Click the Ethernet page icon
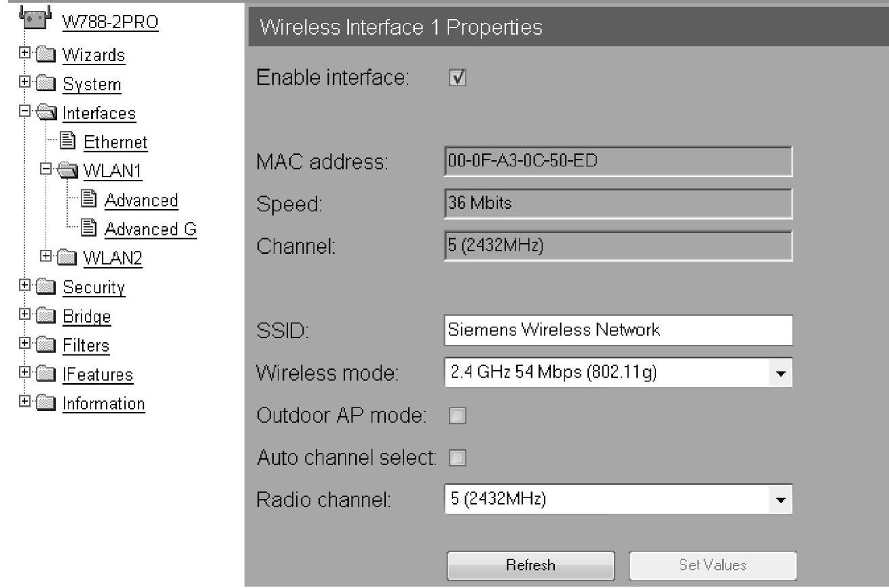 click(67, 142)
